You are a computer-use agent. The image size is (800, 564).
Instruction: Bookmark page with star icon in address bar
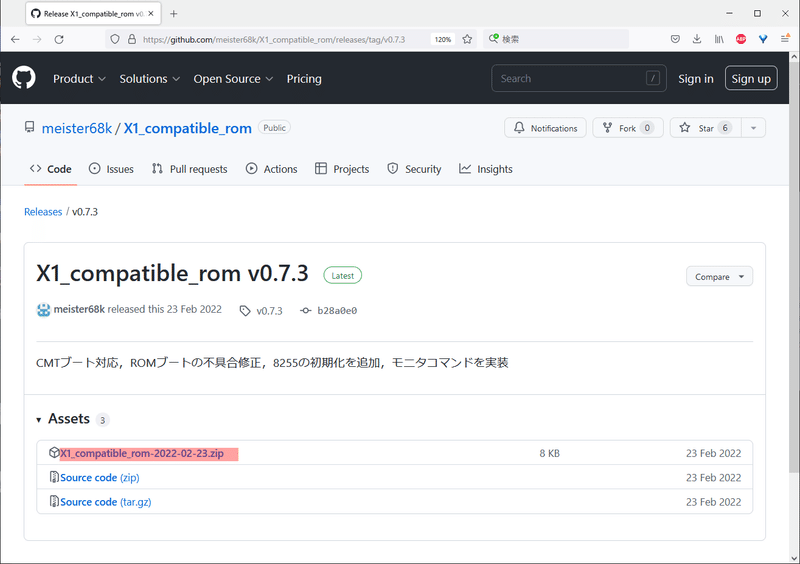(x=467, y=39)
